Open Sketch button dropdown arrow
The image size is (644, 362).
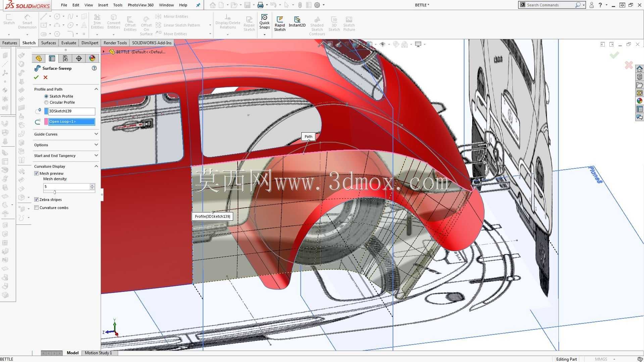9,35
